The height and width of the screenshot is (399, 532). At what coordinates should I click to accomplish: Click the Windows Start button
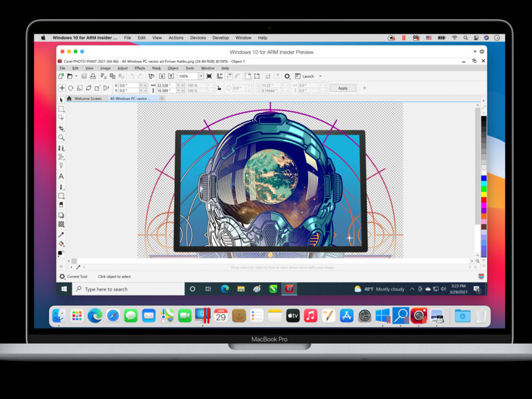click(64, 289)
